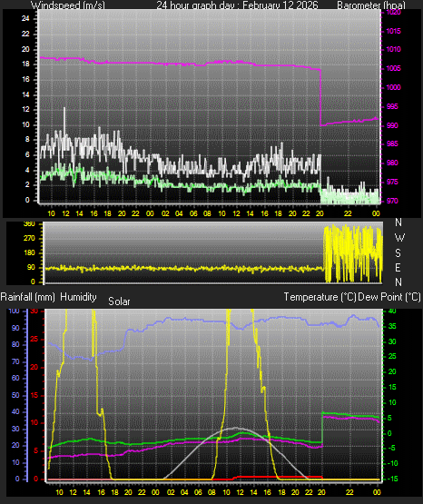This screenshot has width=423, height=504.
Task: Select the 980 barometer axis value
Action: tap(392, 163)
